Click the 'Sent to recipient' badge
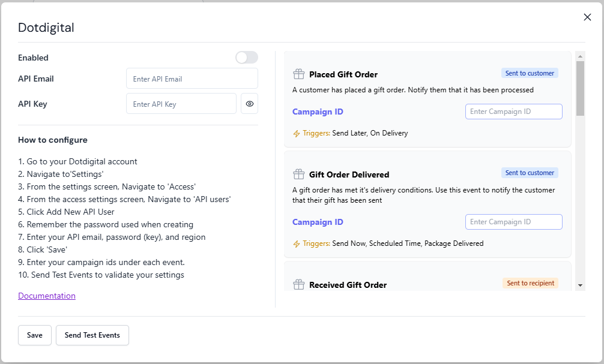 (530, 283)
